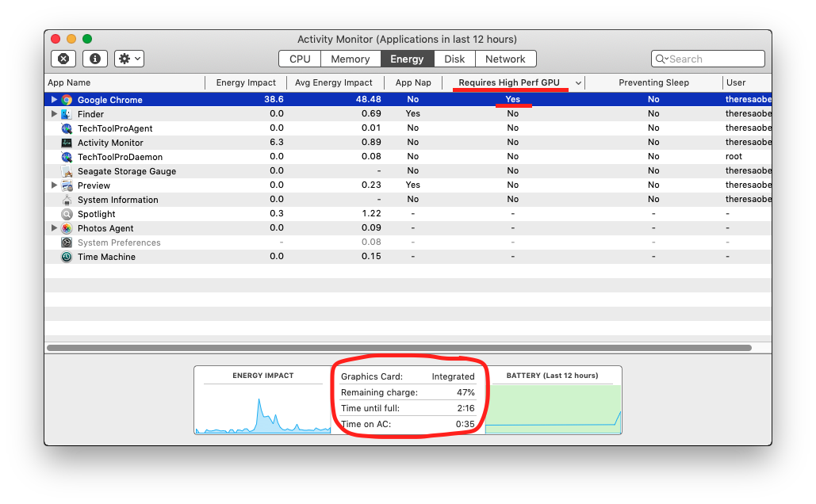Select the System Information row name
This screenshot has width=816, height=504.
click(117, 200)
